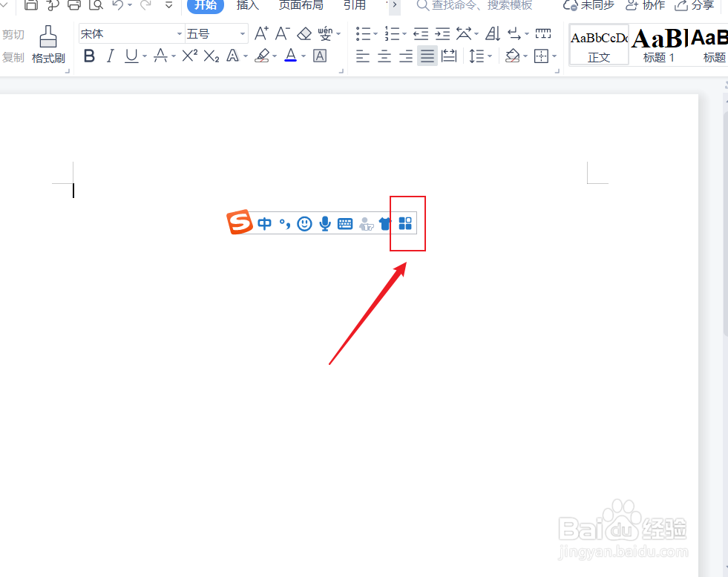Select justify alignment
This screenshot has width=728, height=577.
pos(427,56)
